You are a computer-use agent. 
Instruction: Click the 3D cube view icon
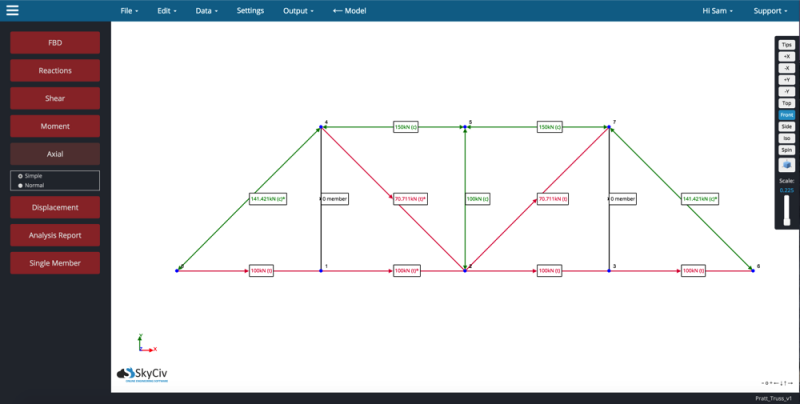pyautogui.click(x=787, y=165)
